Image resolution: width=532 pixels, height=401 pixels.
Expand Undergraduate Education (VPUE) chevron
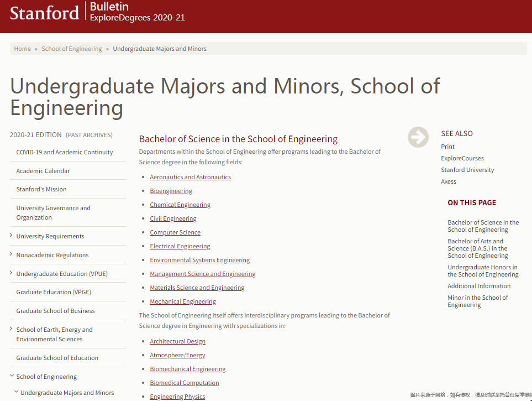coord(11,273)
